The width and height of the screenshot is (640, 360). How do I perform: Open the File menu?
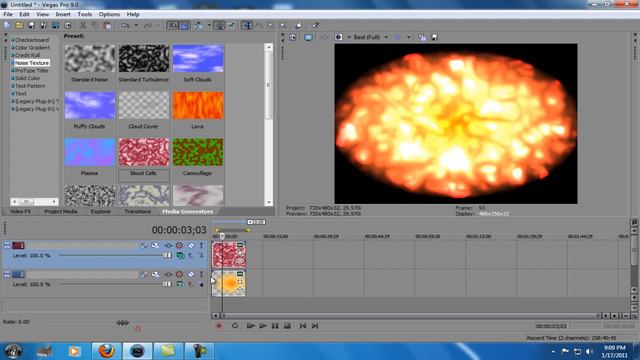click(x=8, y=14)
